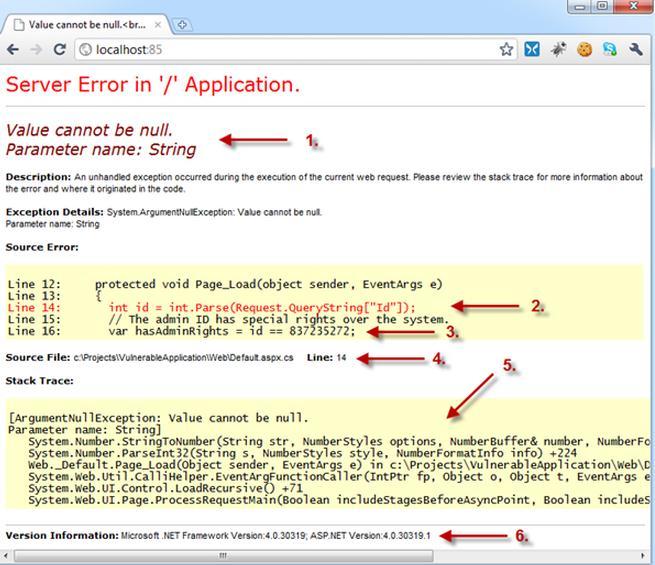This screenshot has width=655, height=565.
Task: Click 'Web._Default.Page_Load' stack line
Action: pos(339,465)
